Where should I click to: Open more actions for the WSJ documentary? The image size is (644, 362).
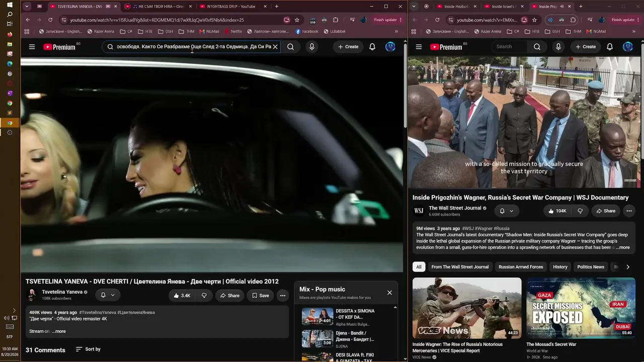point(629,211)
